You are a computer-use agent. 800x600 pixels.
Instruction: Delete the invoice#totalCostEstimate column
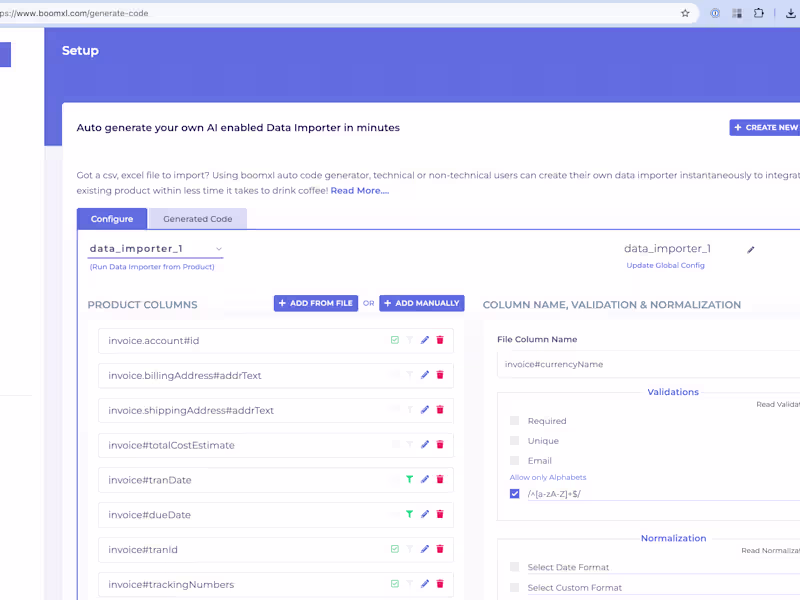click(x=440, y=445)
